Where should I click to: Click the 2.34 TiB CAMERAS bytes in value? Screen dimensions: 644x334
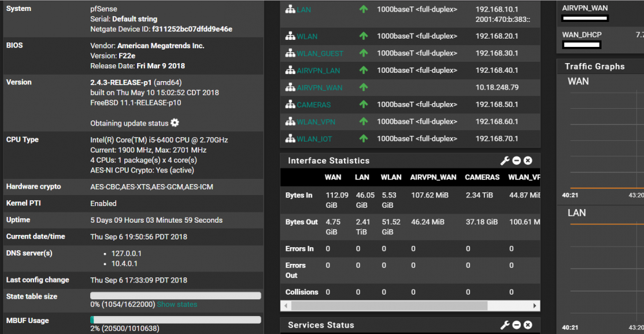[x=479, y=195]
